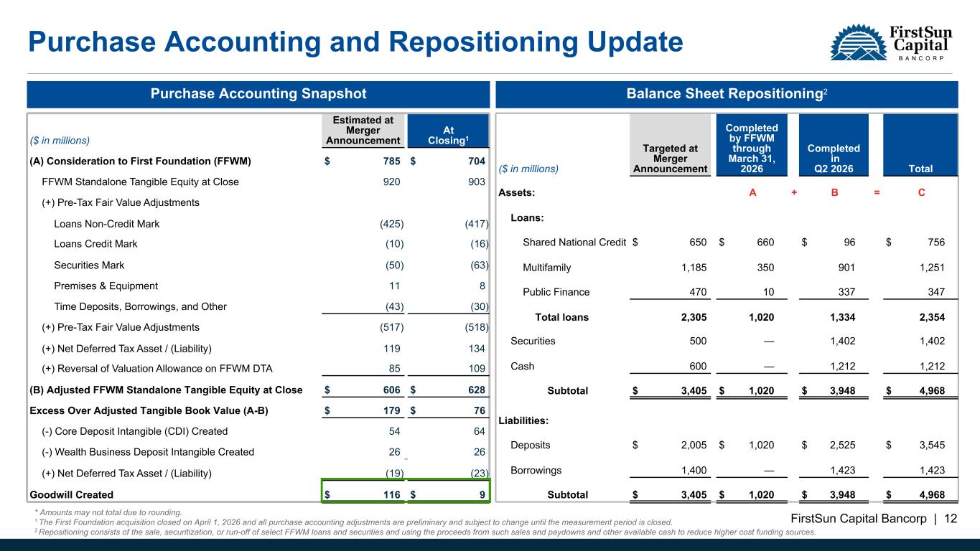The width and height of the screenshot is (980, 551).
Task: Select the 'Multifamily' row label
Action: coord(547,268)
